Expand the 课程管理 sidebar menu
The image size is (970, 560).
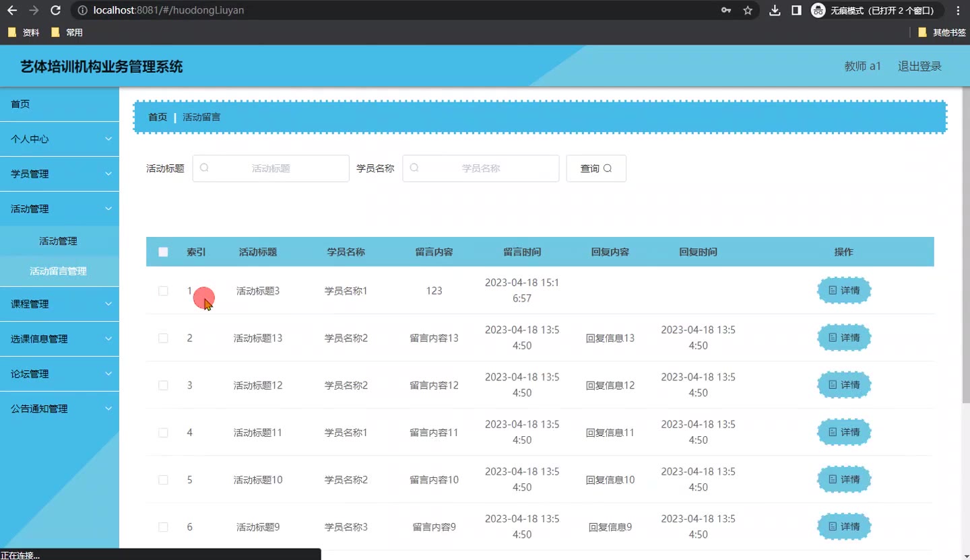(x=59, y=304)
